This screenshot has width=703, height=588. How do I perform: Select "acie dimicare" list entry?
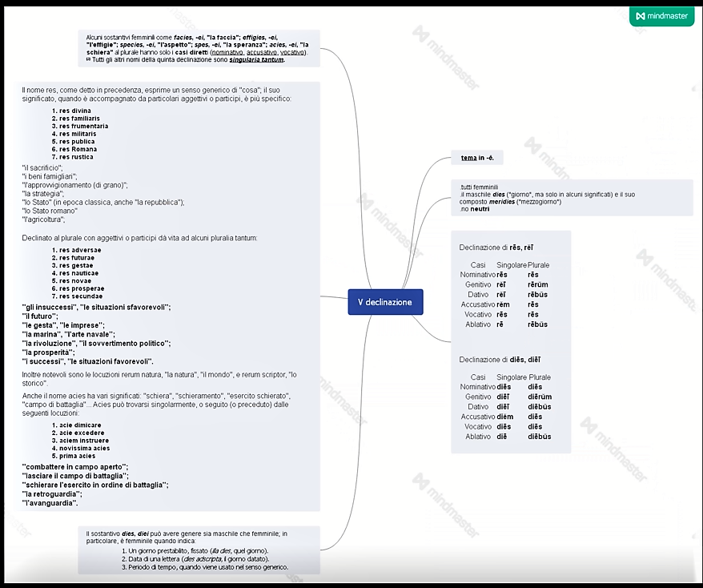tap(80, 425)
